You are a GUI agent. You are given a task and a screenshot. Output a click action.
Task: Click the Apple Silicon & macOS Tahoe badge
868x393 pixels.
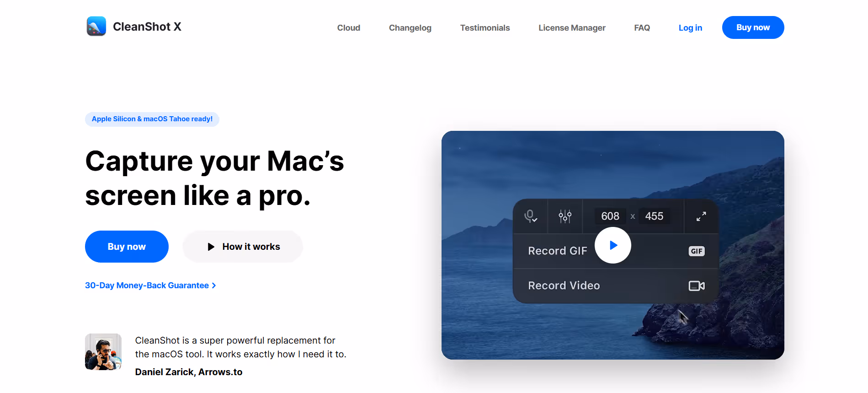coord(152,119)
